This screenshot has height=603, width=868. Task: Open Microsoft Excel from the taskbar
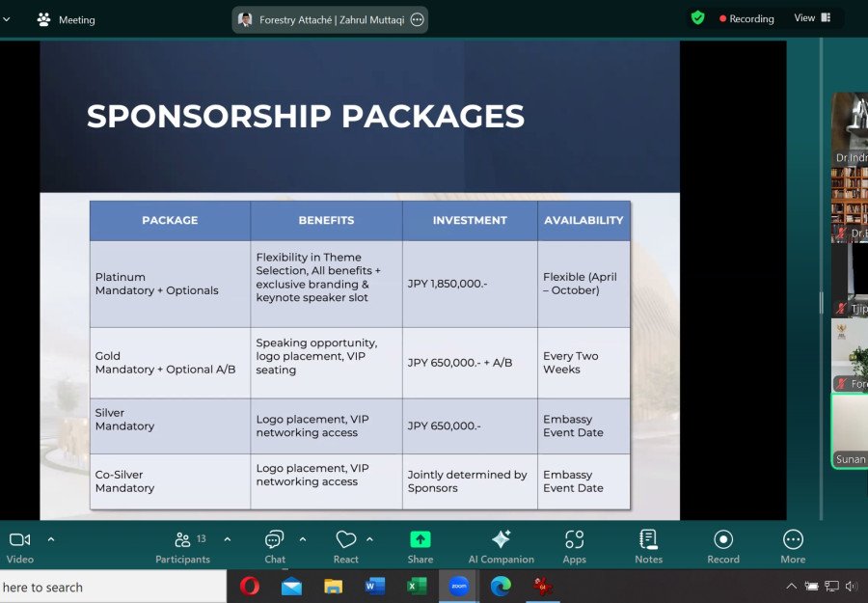pyautogui.click(x=417, y=587)
